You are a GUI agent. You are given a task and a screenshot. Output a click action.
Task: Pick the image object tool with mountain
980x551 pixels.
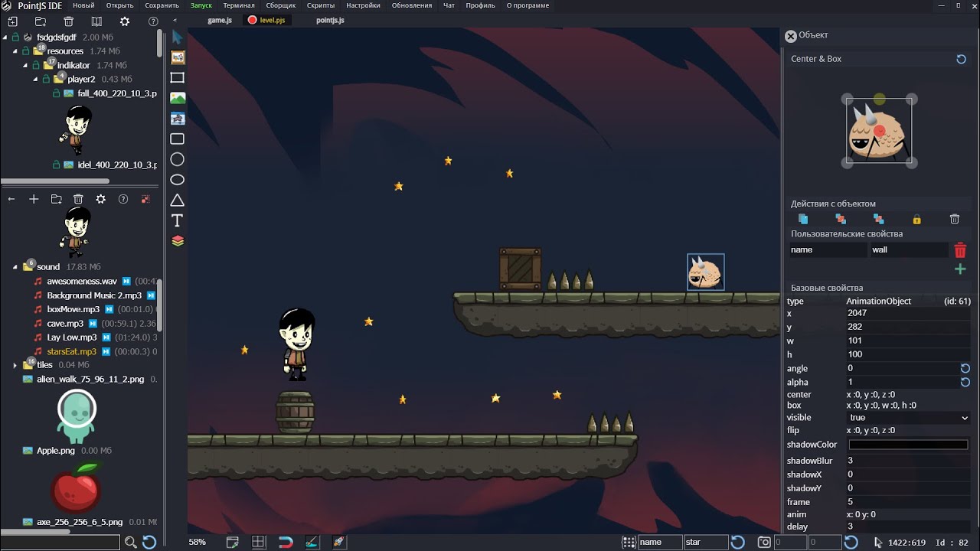(x=178, y=98)
